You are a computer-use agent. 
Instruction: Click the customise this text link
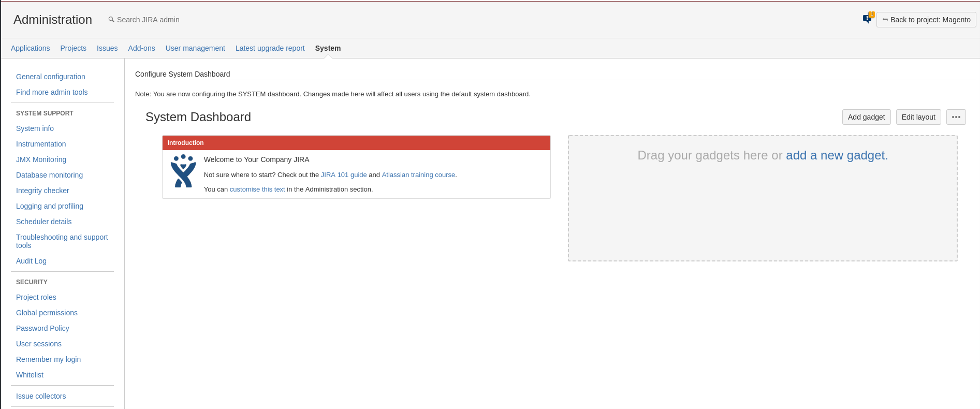(257, 189)
